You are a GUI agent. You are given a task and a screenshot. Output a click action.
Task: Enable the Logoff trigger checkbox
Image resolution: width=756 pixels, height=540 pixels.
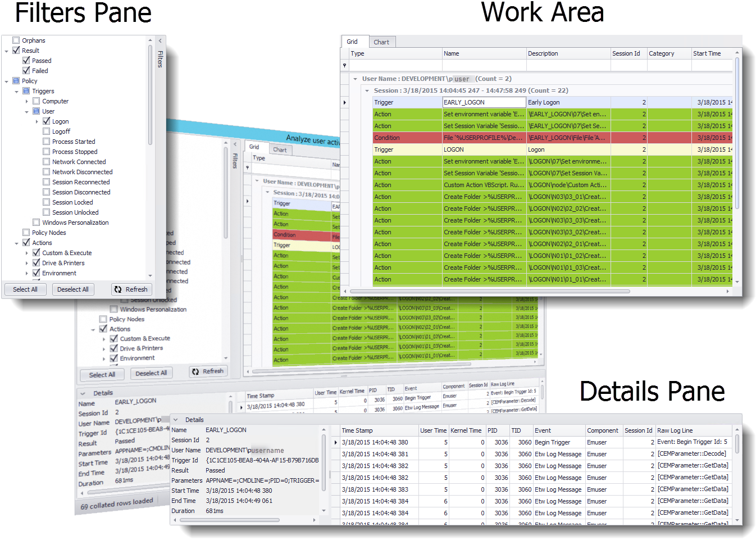point(47,131)
